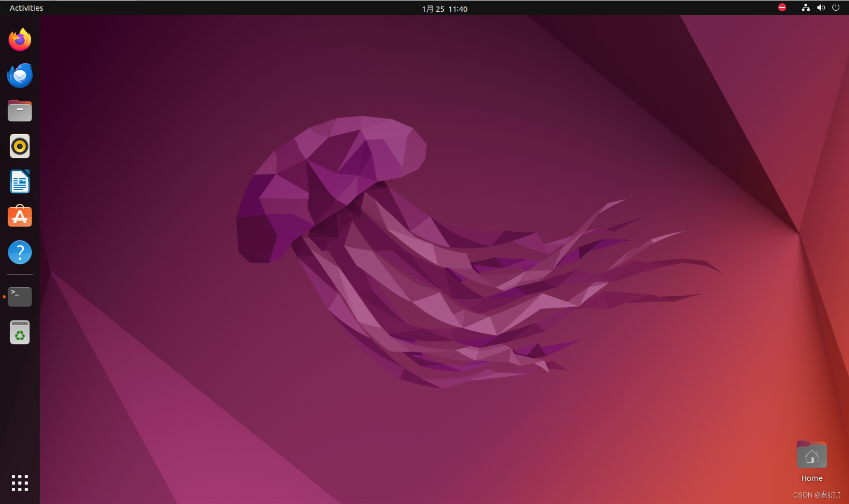The height and width of the screenshot is (504, 849).
Task: Launch Rhythmbox music player
Action: (20, 146)
